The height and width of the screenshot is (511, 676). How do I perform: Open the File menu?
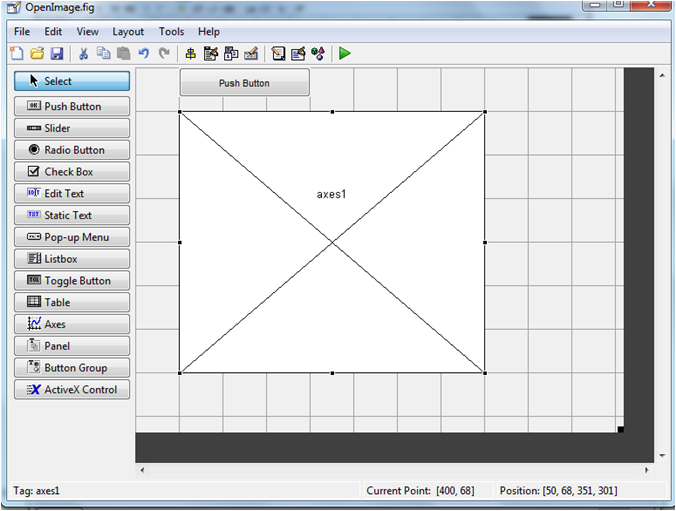[22, 31]
